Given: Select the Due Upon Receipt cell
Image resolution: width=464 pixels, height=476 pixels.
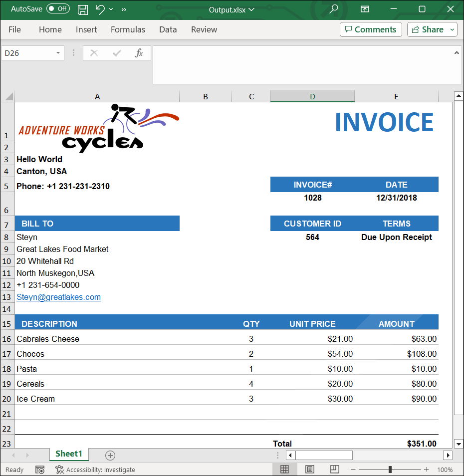Looking at the screenshot, I should tap(396, 237).
